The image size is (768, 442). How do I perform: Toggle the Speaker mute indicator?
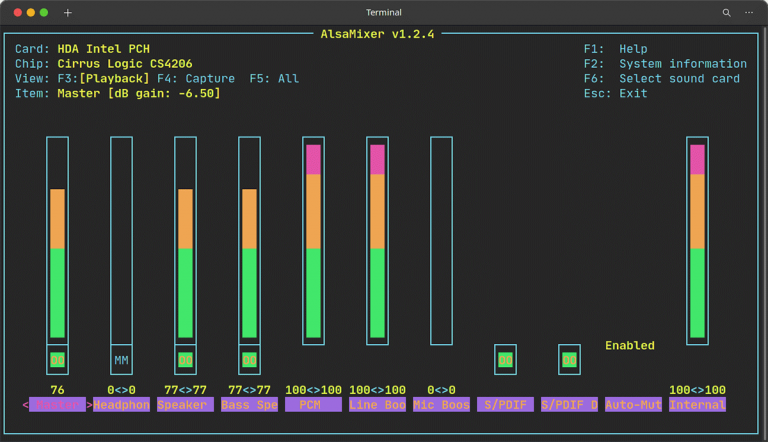pos(185,360)
